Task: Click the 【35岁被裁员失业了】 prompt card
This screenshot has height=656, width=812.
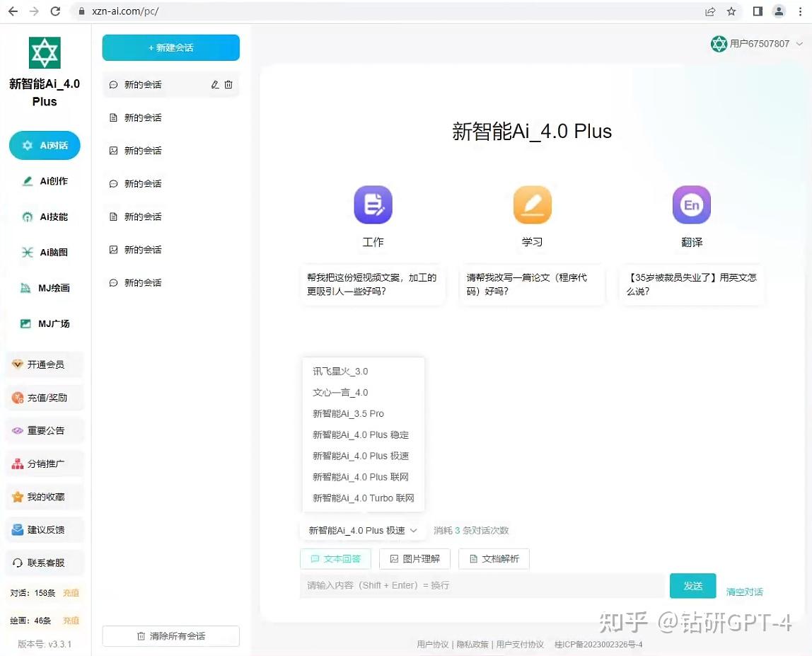Action: pos(692,284)
